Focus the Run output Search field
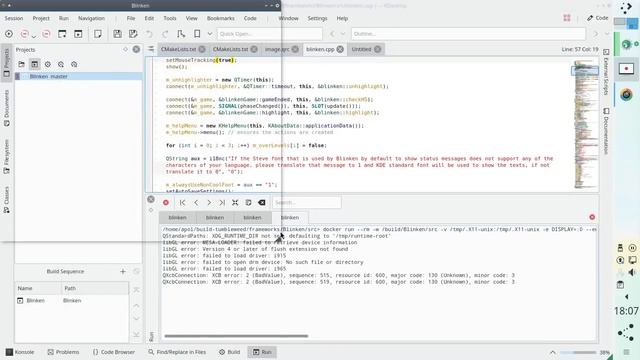This screenshot has width=640, height=360. [x=307, y=202]
